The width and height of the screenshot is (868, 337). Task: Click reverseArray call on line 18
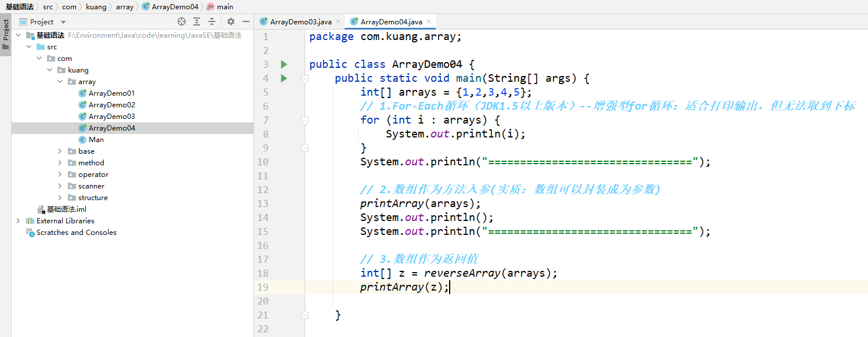(x=462, y=273)
